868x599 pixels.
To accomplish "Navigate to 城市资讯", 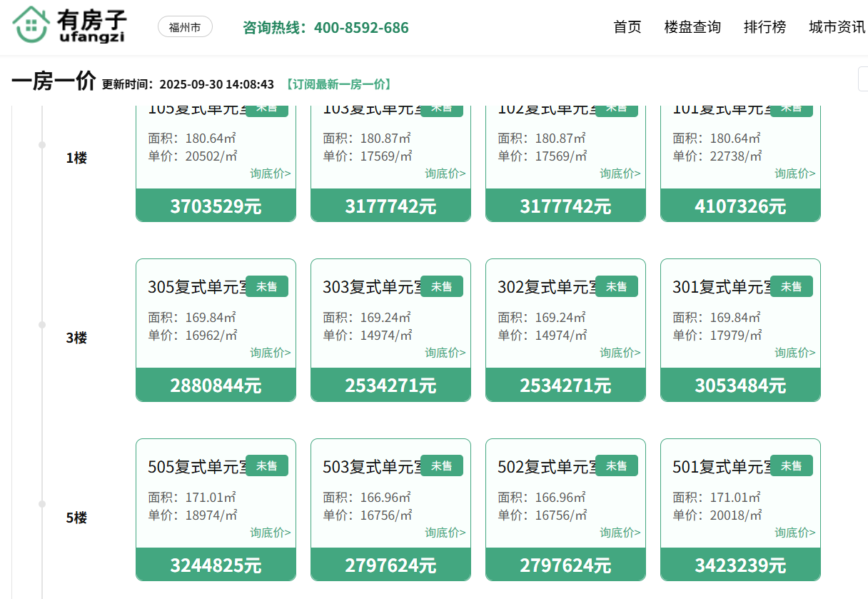I will click(837, 27).
